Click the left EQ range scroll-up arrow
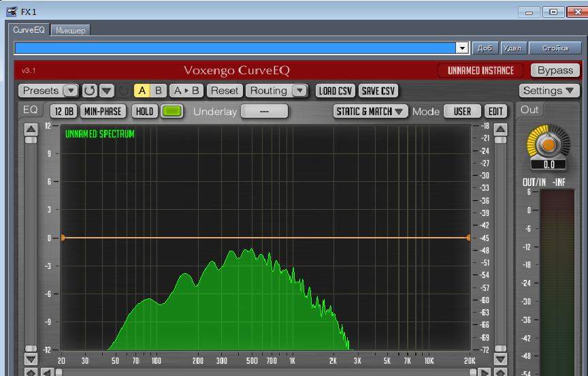 [31, 129]
